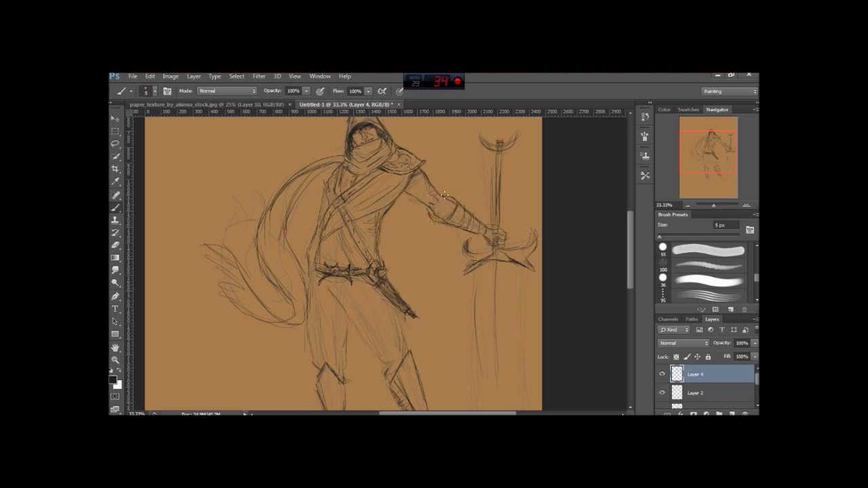Toggle pressure for opacity button

(320, 91)
